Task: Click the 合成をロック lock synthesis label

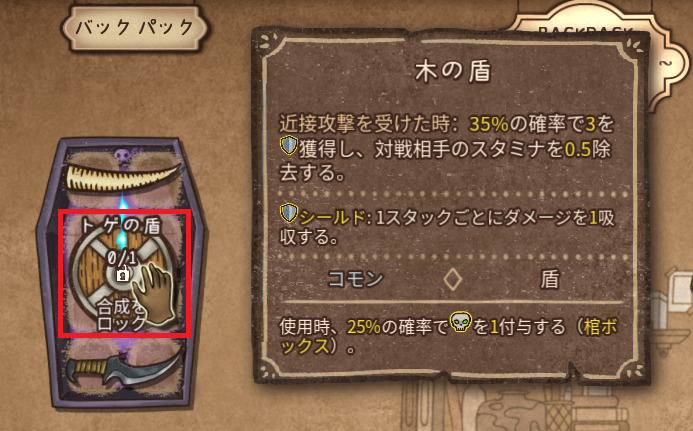Action: pos(120,314)
